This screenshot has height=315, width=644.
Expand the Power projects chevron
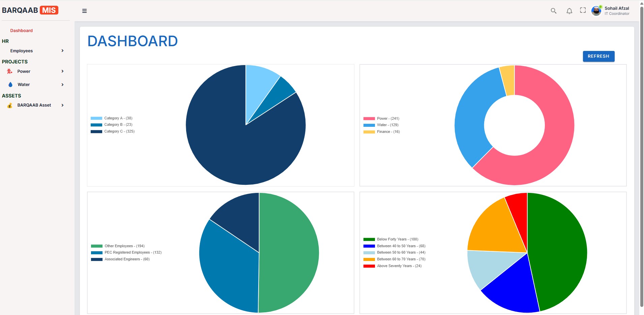(62, 71)
